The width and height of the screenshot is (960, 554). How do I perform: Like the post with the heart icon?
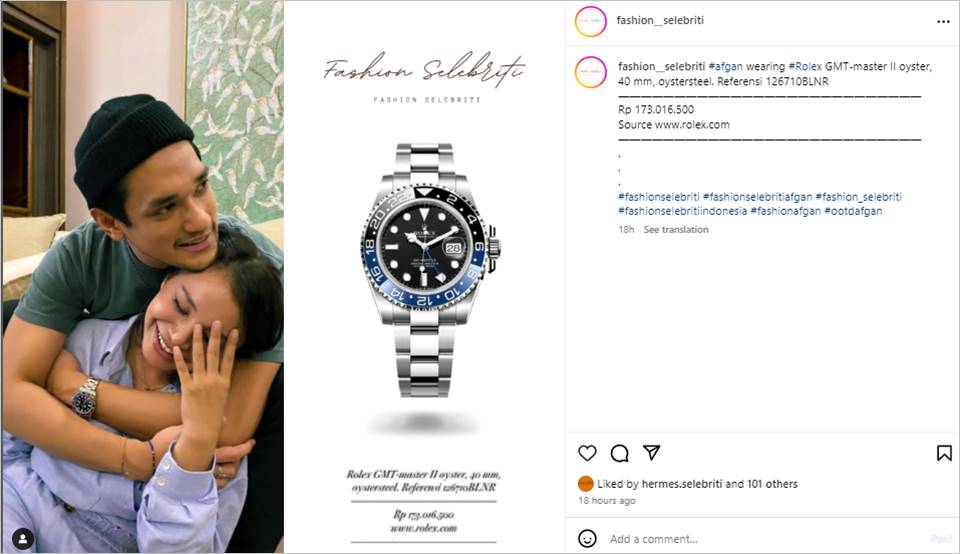(587, 453)
